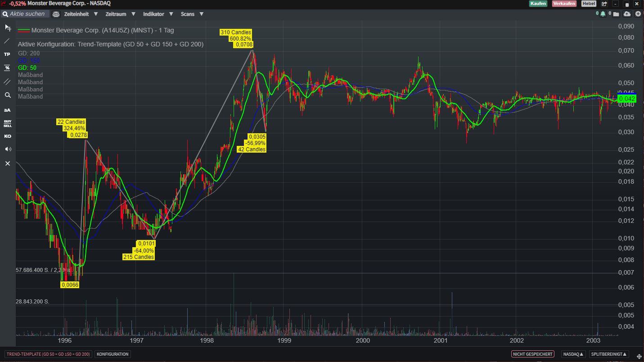Screen dimensions: 644x362
Task: Activate the TP take-profit tool
Action: click(7, 54)
